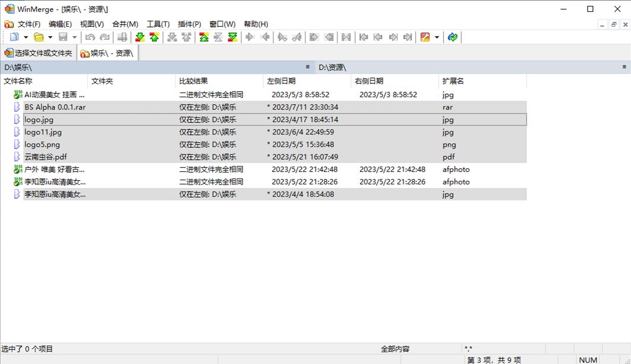The image size is (631, 364).
Task: Open the 合并(M) menu
Action: [x=125, y=24]
